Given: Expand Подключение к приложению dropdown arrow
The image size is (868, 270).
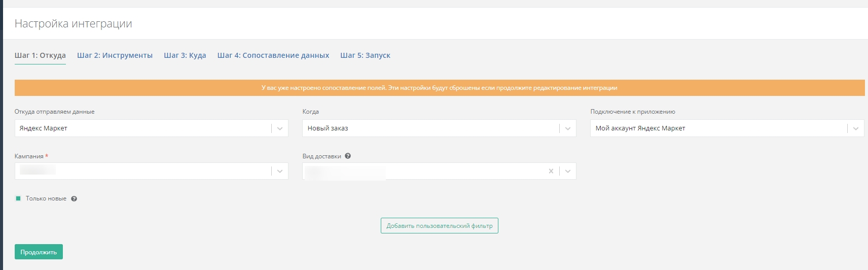Looking at the screenshot, I should pos(856,128).
